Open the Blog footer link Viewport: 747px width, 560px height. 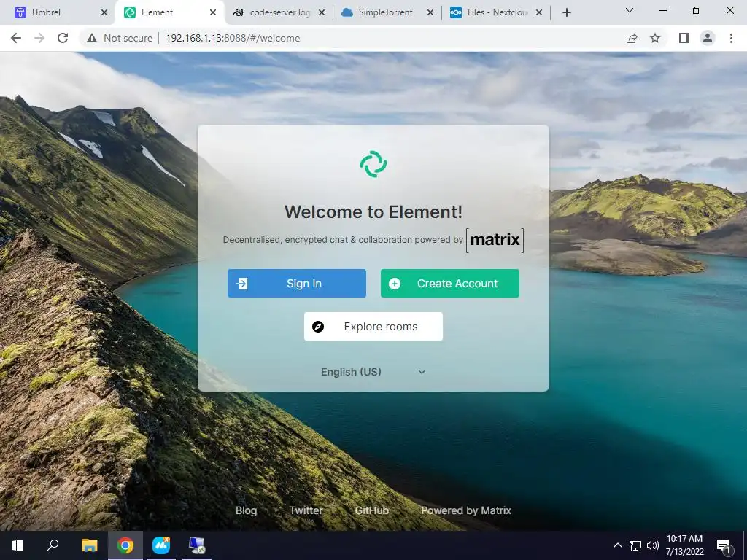pos(246,510)
